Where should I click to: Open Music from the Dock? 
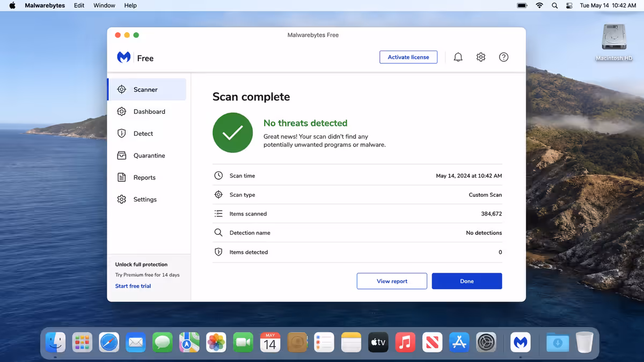(x=405, y=342)
